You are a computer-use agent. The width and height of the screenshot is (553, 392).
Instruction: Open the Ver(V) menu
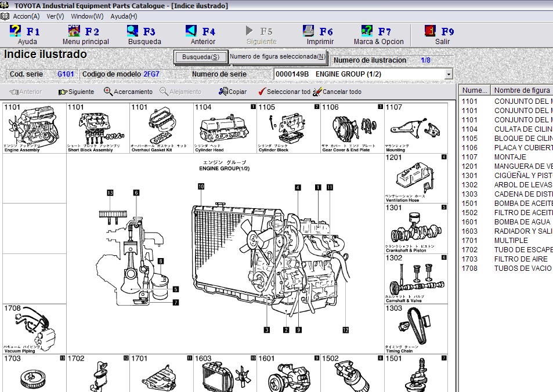point(55,16)
